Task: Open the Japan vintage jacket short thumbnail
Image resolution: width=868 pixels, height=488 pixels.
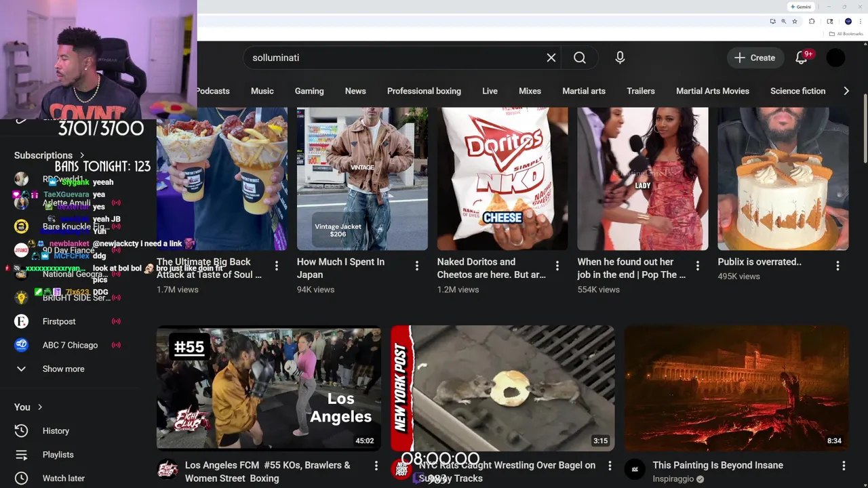Action: pos(362,179)
